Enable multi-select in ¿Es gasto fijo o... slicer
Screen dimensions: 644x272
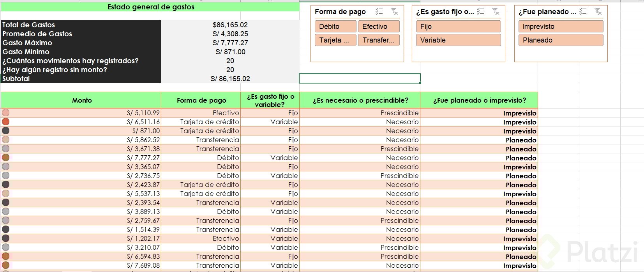coord(480,12)
